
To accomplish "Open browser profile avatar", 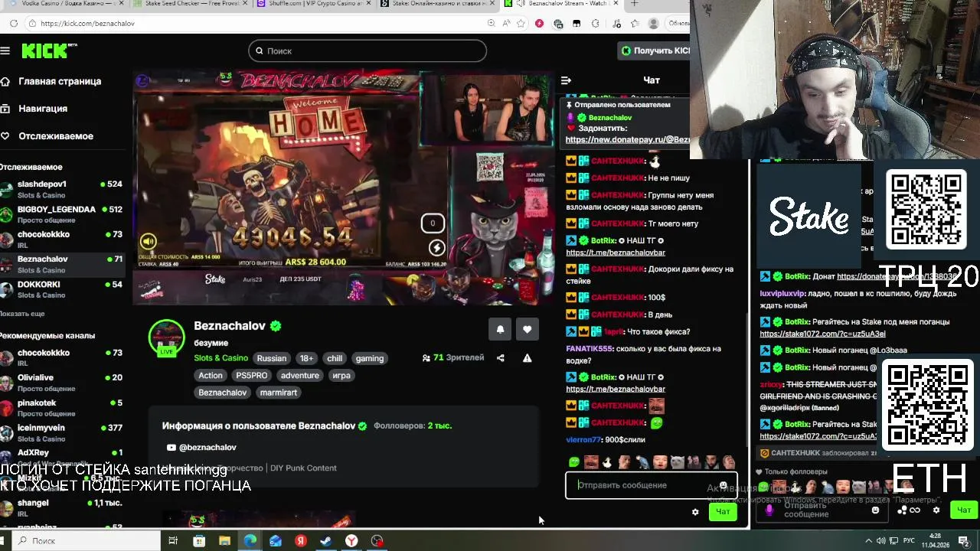I will coord(653,23).
